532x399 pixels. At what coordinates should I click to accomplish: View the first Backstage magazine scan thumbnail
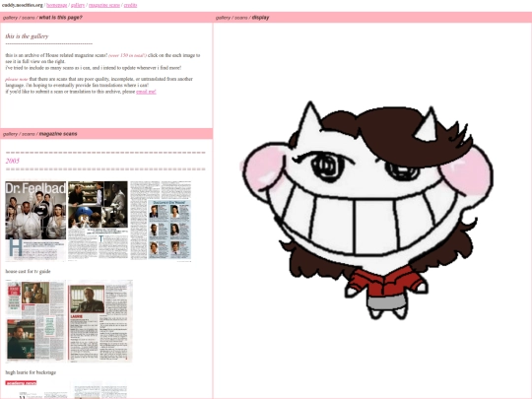[x=35, y=320]
